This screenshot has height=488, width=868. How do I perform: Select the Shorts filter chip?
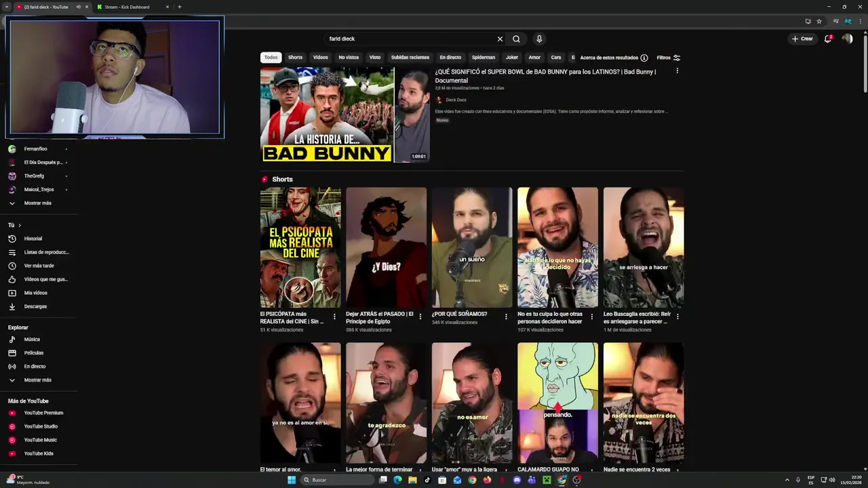(x=296, y=58)
